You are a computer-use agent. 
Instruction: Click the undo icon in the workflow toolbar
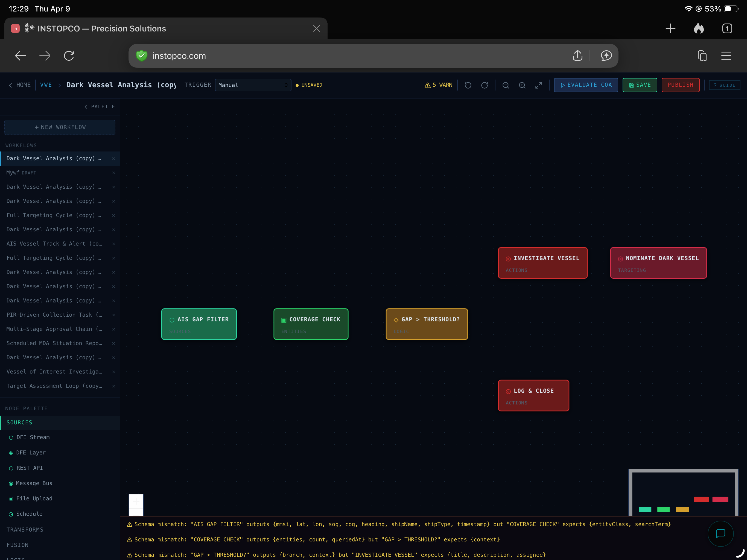pyautogui.click(x=468, y=85)
